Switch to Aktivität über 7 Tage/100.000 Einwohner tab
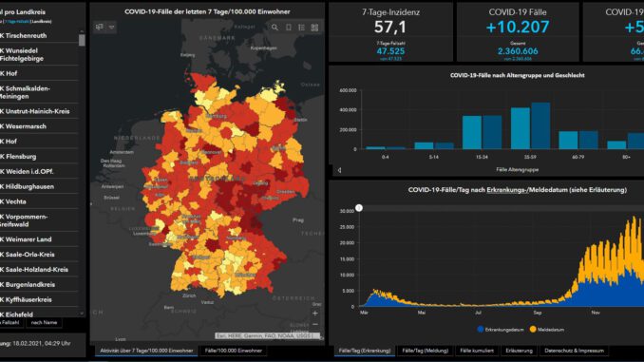644x362 pixels. click(x=146, y=351)
